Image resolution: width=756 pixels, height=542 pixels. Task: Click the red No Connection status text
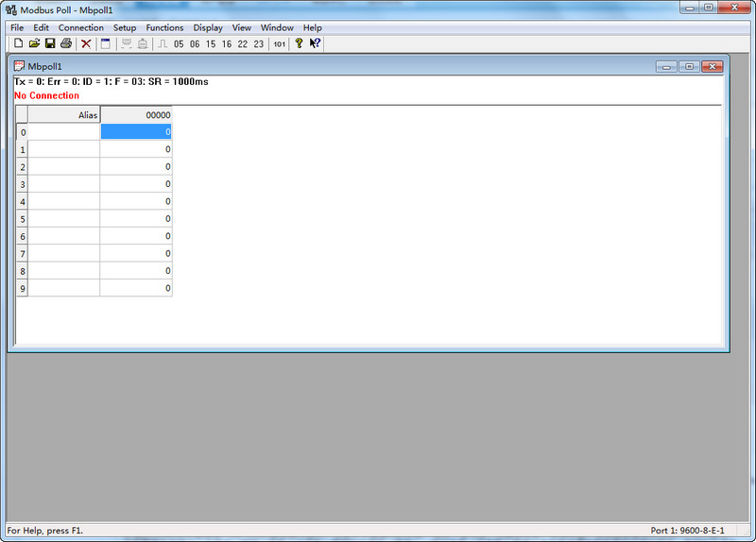[x=46, y=95]
